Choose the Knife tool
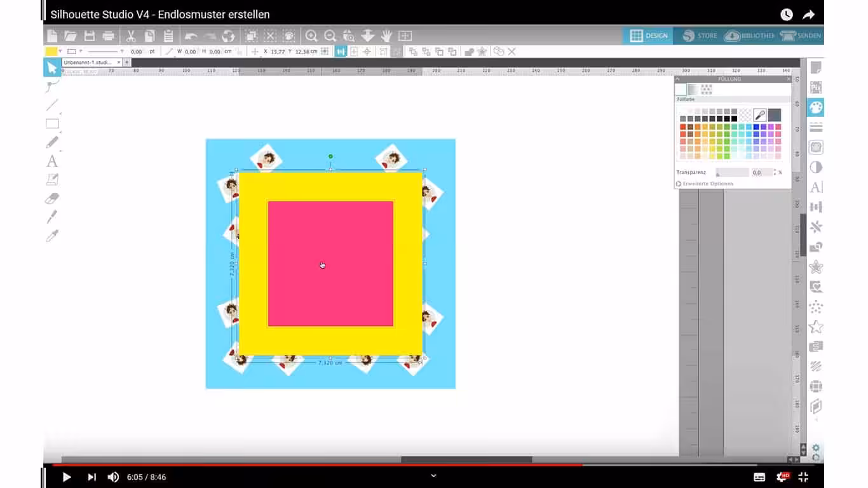The height and width of the screenshot is (488, 868). pyautogui.click(x=52, y=217)
